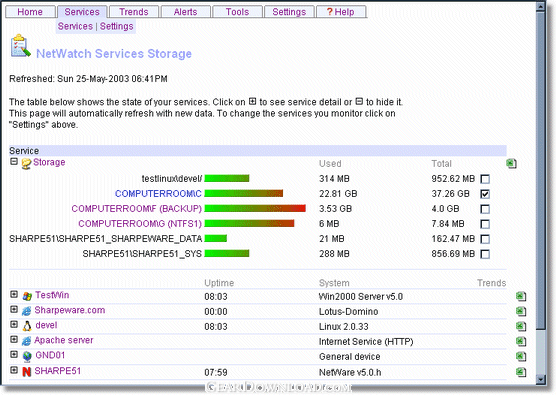Open the Services tab
This screenshot has height=395, width=556.
pyautogui.click(x=82, y=12)
